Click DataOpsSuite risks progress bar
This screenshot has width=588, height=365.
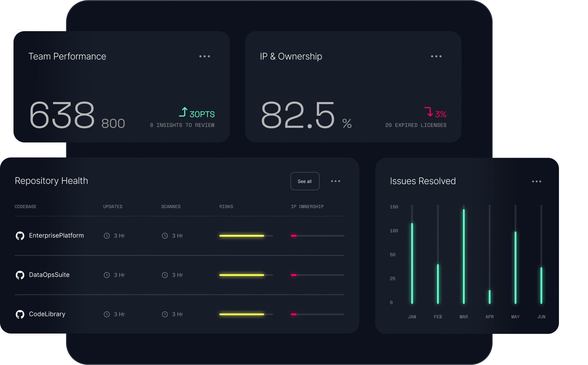pyautogui.click(x=246, y=275)
